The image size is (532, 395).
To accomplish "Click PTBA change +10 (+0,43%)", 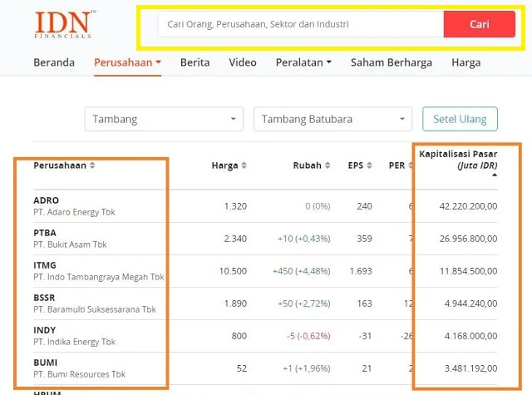I will (x=304, y=239).
